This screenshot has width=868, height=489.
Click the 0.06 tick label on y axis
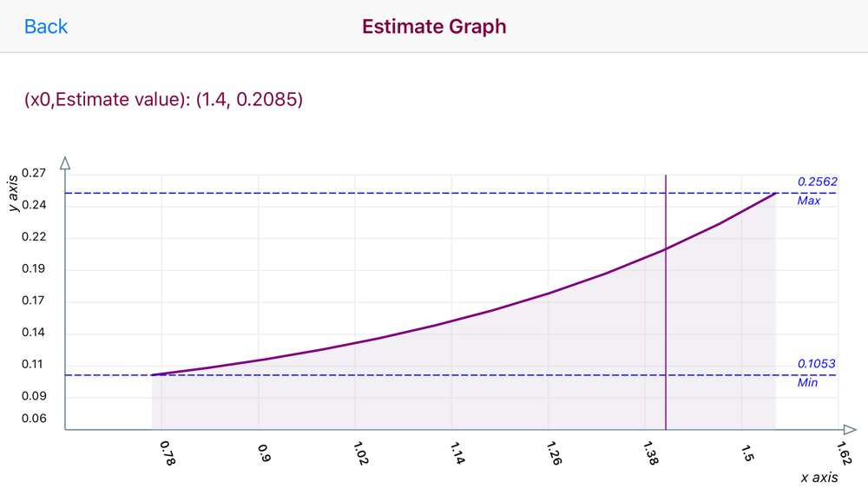34,419
